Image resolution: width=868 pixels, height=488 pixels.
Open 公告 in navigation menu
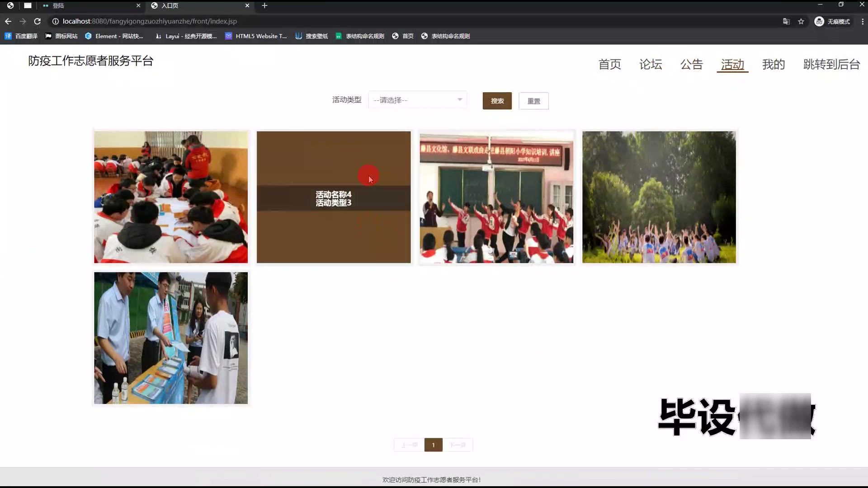coord(691,65)
